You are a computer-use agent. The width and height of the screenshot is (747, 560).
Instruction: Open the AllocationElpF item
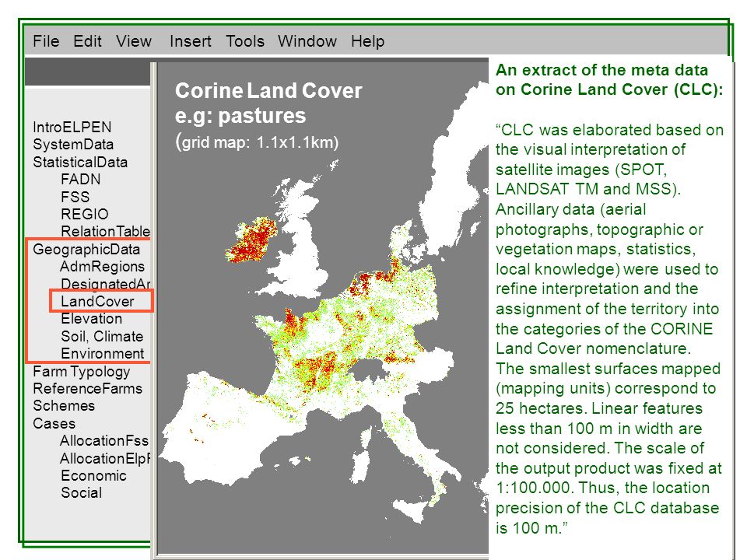click(105, 459)
